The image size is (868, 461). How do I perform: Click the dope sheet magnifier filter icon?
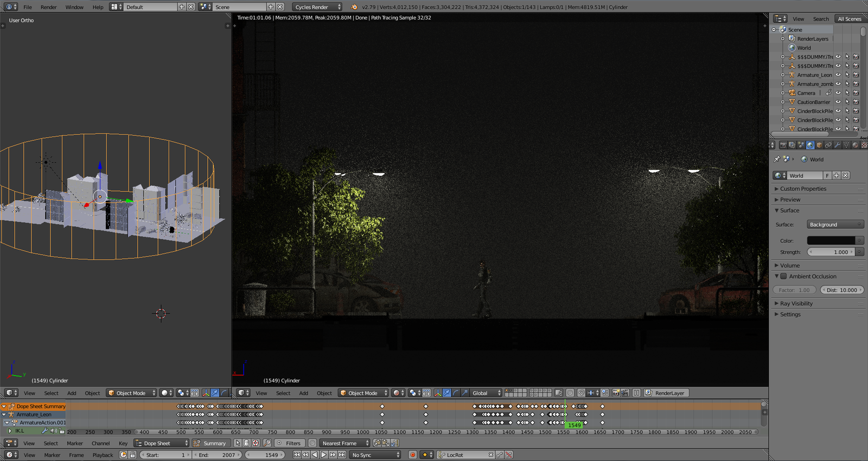pos(267,443)
